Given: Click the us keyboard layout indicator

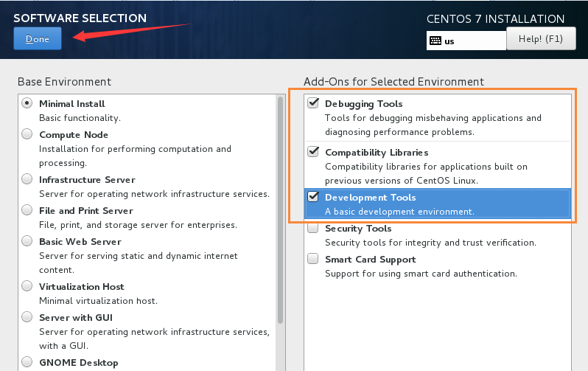Looking at the screenshot, I should coord(466,41).
